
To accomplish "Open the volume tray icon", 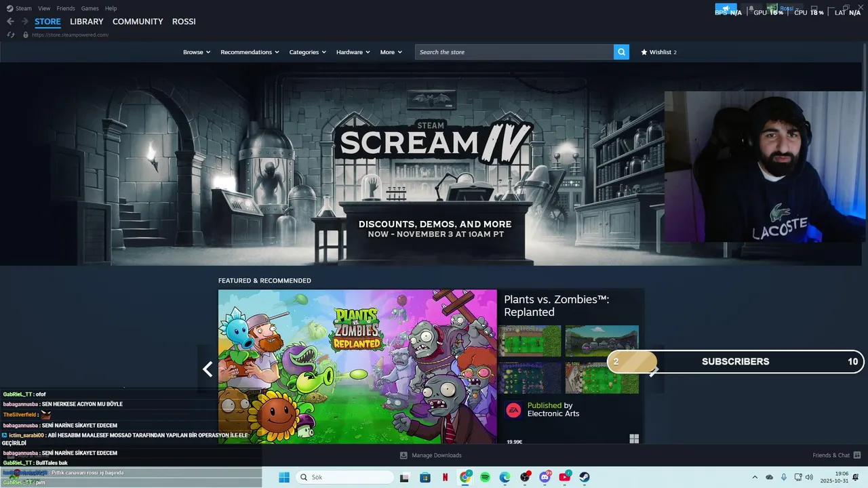I will pos(809,477).
